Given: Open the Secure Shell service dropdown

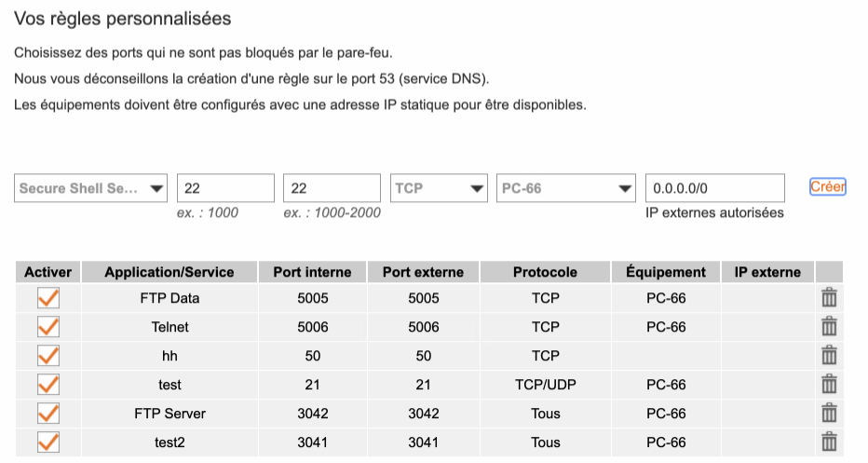Looking at the screenshot, I should click(x=91, y=188).
